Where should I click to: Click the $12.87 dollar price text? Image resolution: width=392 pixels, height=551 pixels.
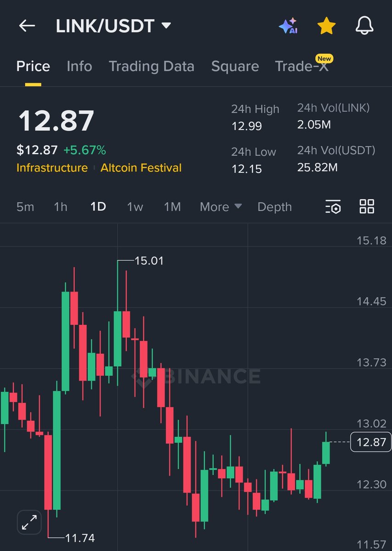tap(37, 150)
